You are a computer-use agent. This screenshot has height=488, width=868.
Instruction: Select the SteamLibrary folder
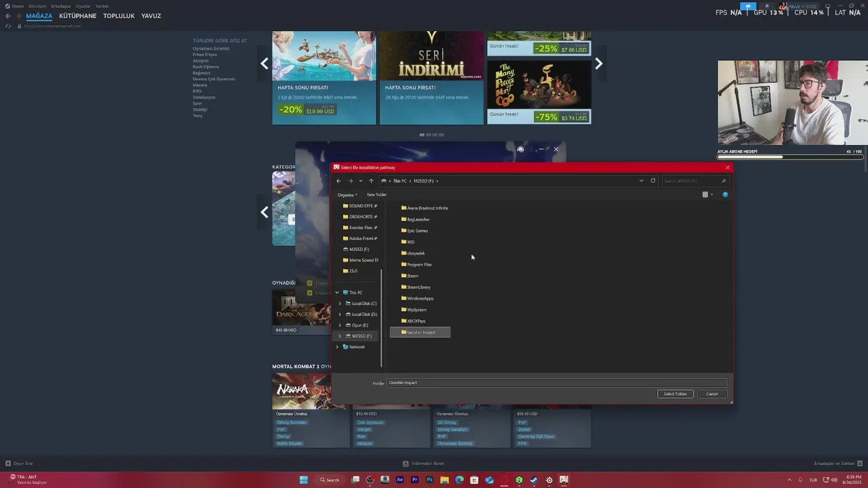pyautogui.click(x=416, y=287)
